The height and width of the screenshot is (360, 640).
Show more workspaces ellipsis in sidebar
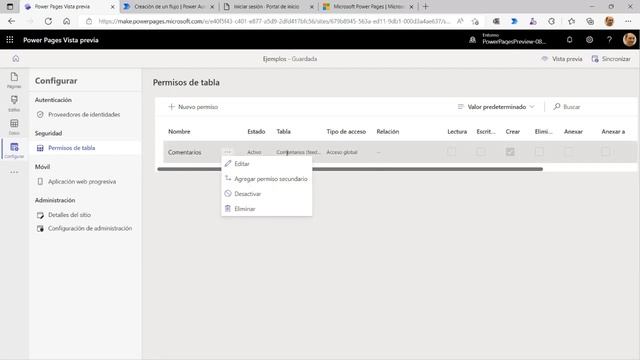click(x=14, y=172)
